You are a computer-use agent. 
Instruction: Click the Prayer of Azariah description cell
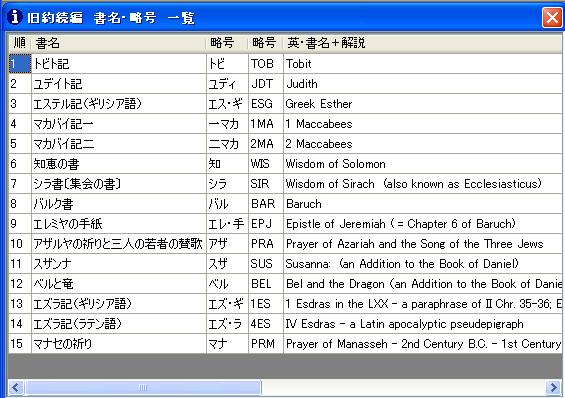[423, 244]
